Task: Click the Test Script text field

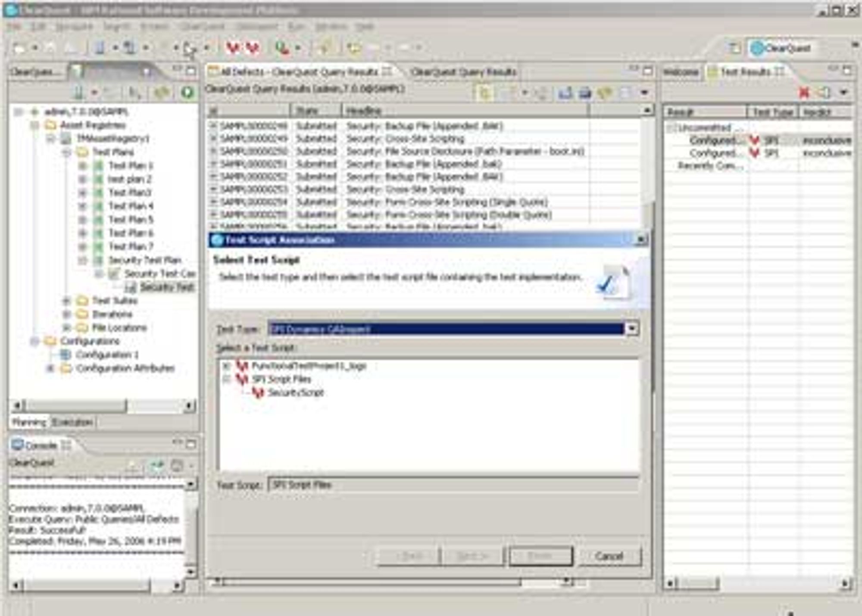Action: tap(453, 485)
